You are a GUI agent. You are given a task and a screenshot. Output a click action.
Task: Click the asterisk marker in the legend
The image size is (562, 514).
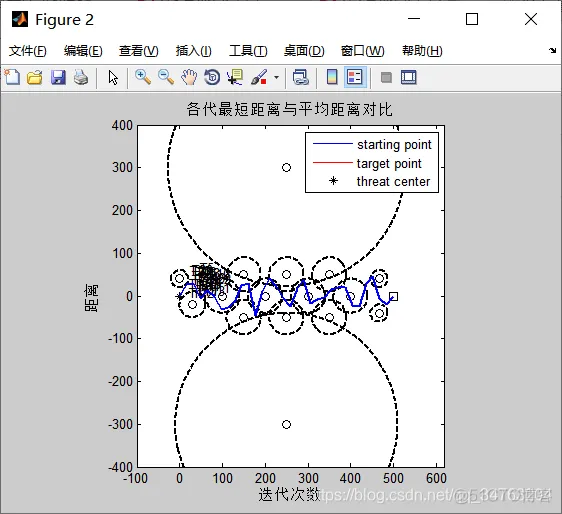(333, 181)
